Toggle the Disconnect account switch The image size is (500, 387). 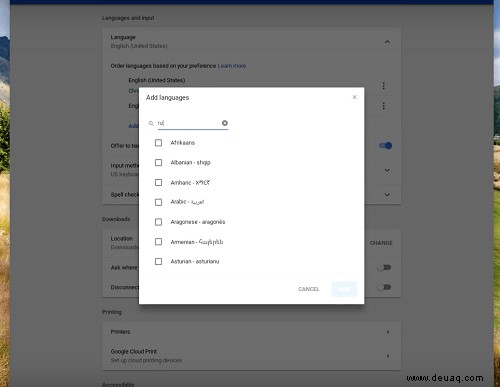(x=384, y=287)
